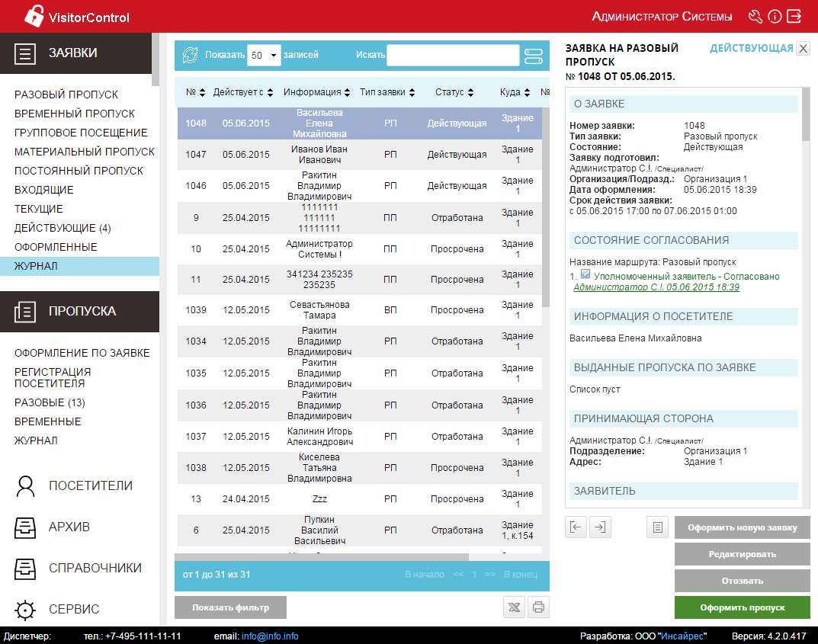Open the request document icon button
Viewport: 818px width, 644px height.
(x=657, y=527)
